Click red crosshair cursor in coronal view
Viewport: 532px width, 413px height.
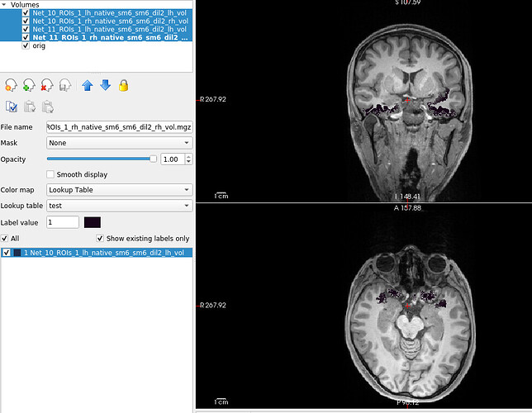(x=407, y=100)
